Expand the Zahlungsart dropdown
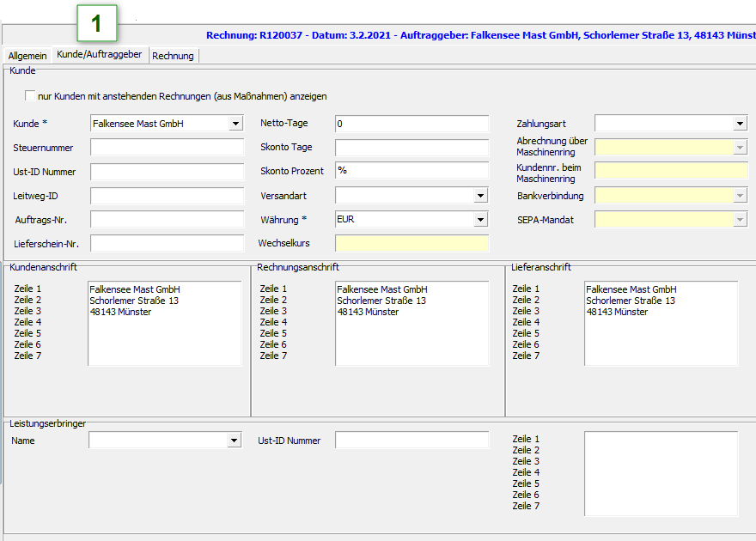756x541 pixels. 741,124
